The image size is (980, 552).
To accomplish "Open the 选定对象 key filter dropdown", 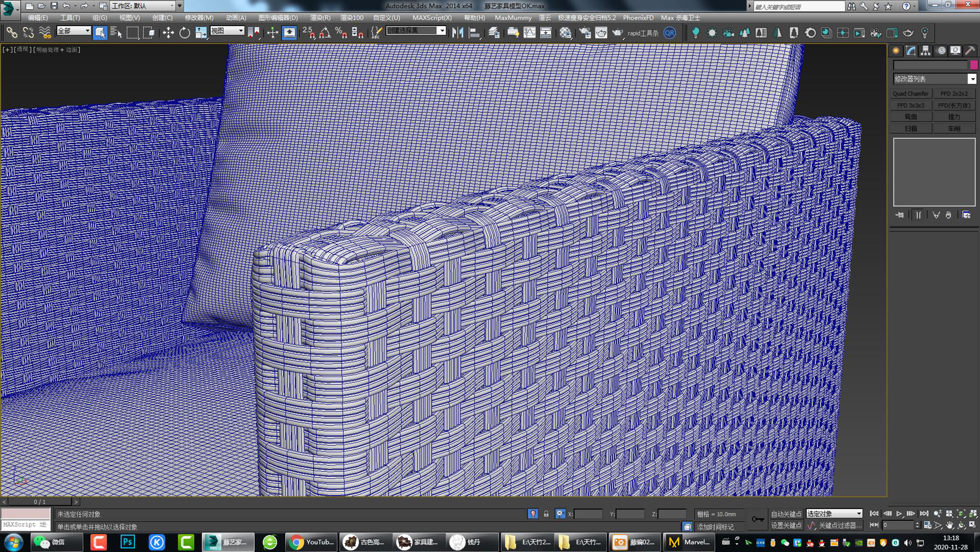I will [859, 514].
